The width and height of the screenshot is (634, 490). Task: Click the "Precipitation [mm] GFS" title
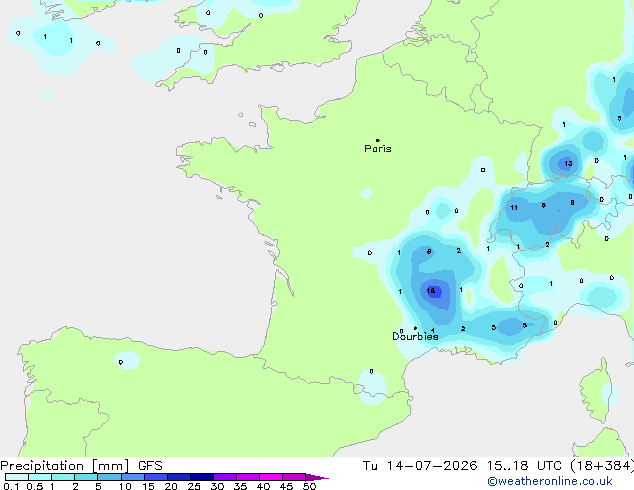pos(81,466)
